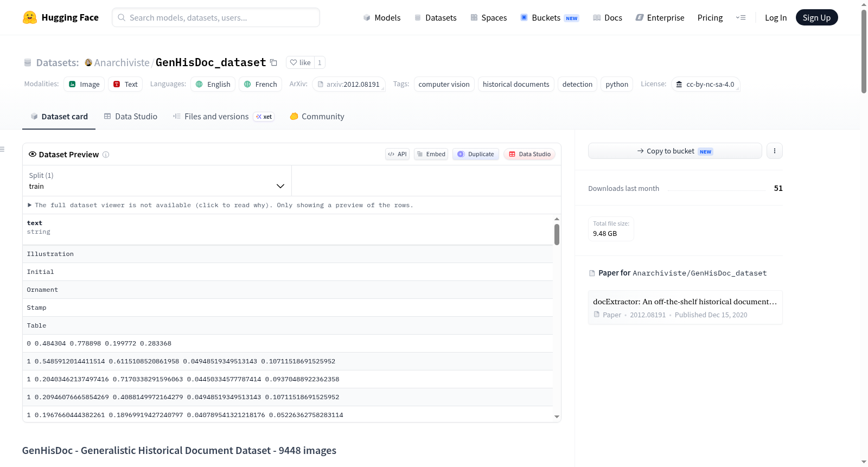Click the like count 1
The image size is (868, 467).
coord(320,62)
